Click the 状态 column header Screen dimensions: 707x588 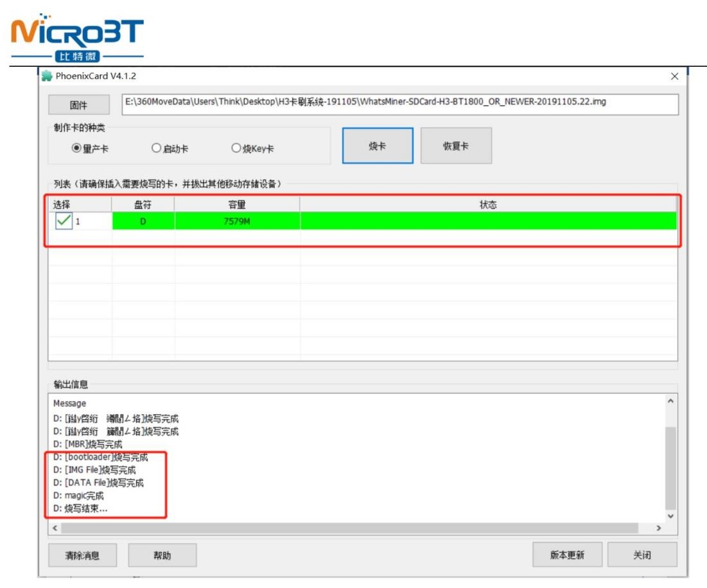click(488, 205)
